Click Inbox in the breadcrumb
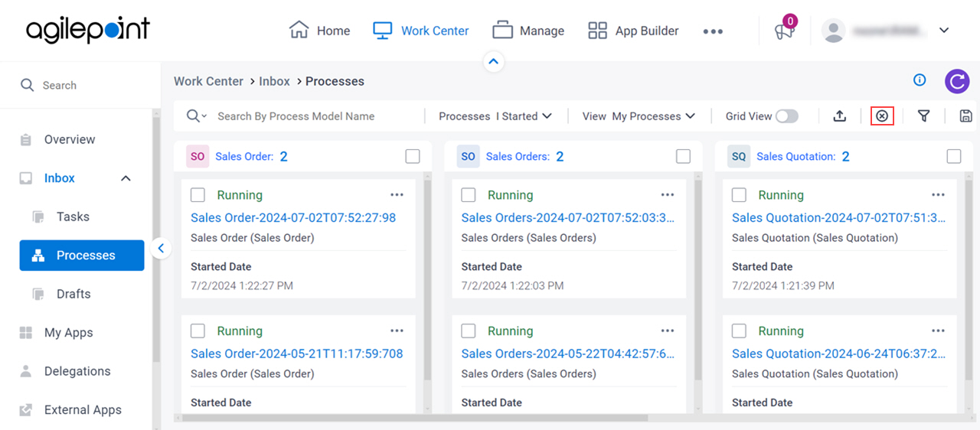980x430 pixels. point(274,81)
